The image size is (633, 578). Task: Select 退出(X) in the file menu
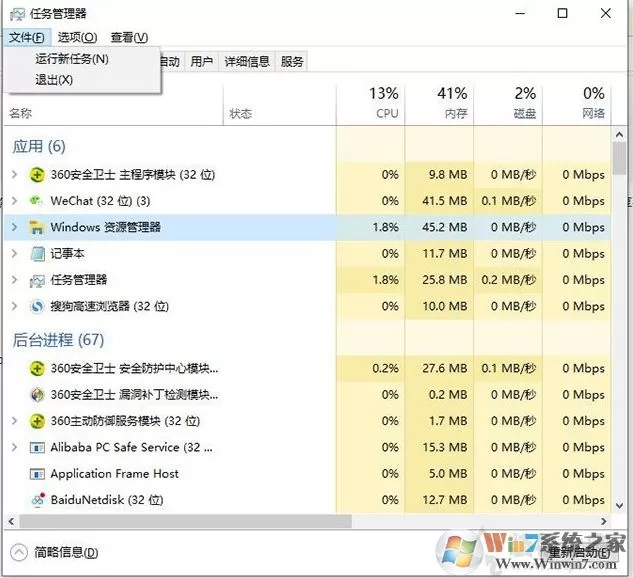coord(54,80)
